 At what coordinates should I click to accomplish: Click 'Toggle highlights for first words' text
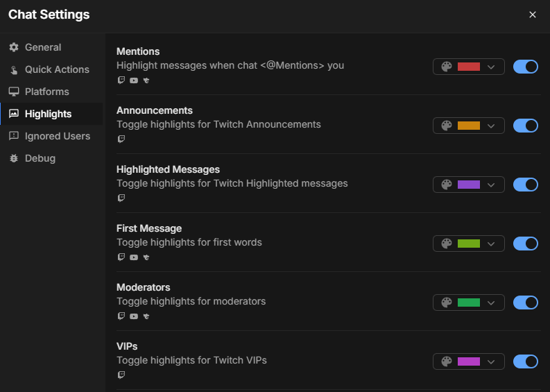[x=189, y=243]
